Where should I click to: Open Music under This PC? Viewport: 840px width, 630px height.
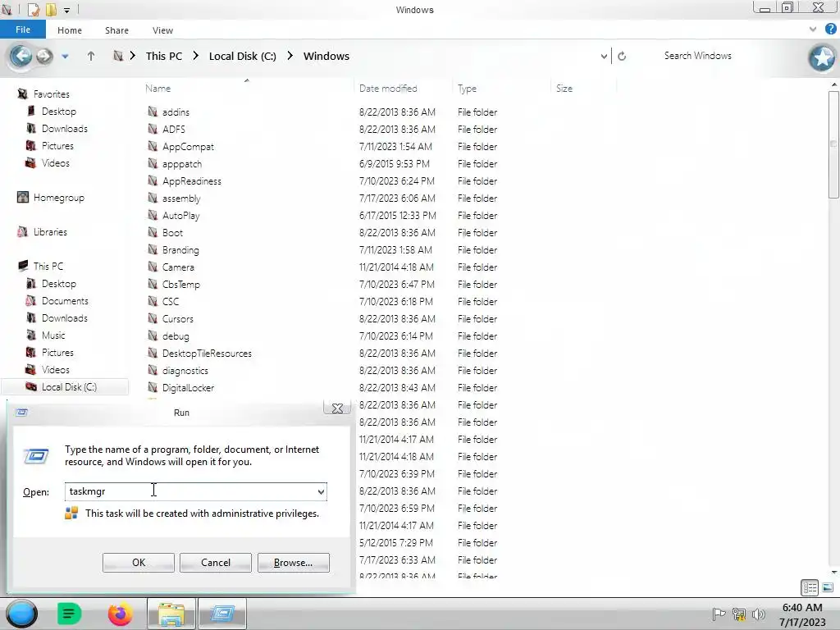[53, 336]
